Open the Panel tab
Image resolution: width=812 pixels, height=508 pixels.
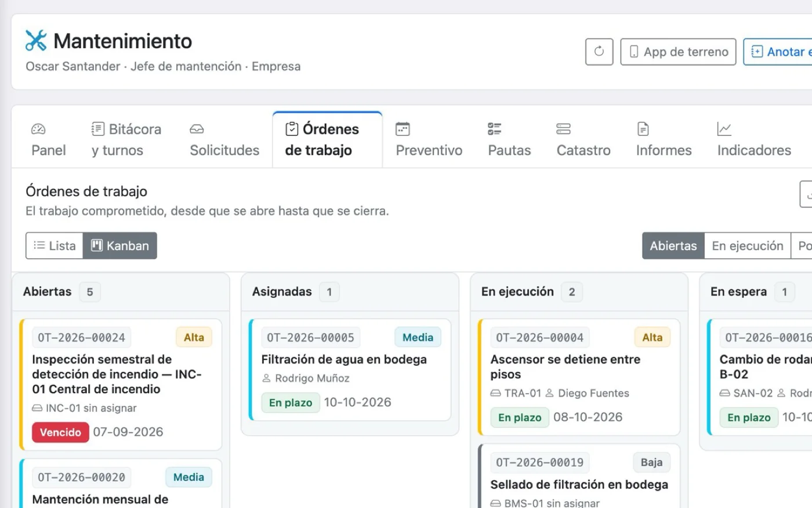pos(48,139)
